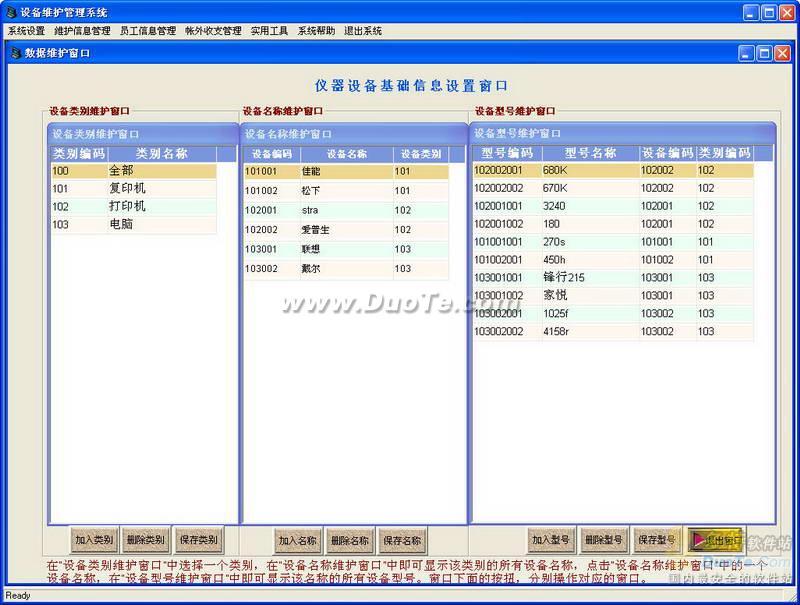Open the 实用工具 menu

[x=269, y=31]
